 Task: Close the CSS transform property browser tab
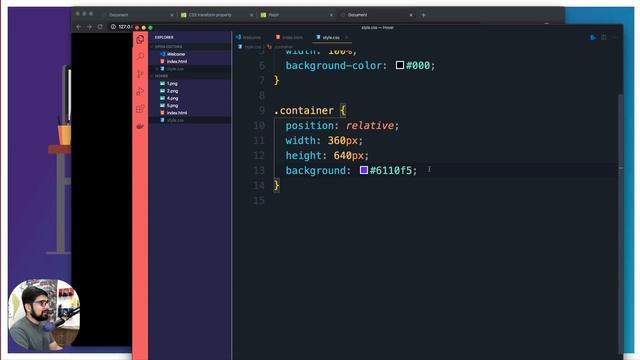point(251,15)
